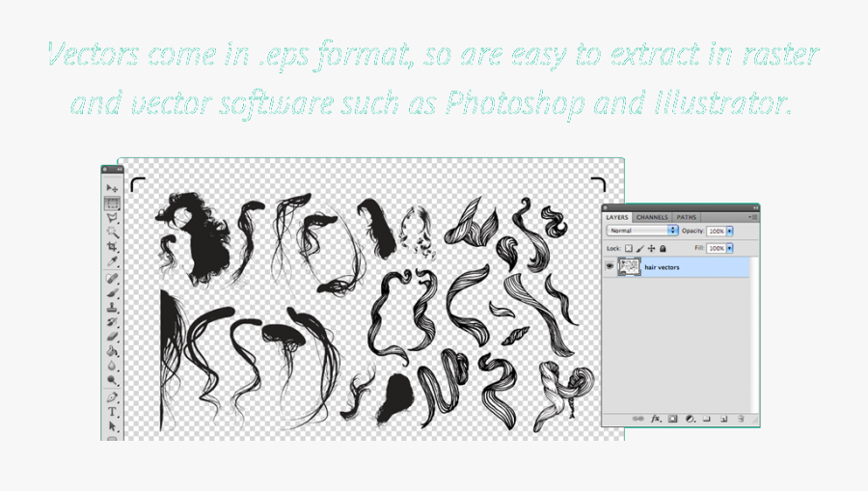
Task: Delete layer with the trash icon
Action: point(741,419)
